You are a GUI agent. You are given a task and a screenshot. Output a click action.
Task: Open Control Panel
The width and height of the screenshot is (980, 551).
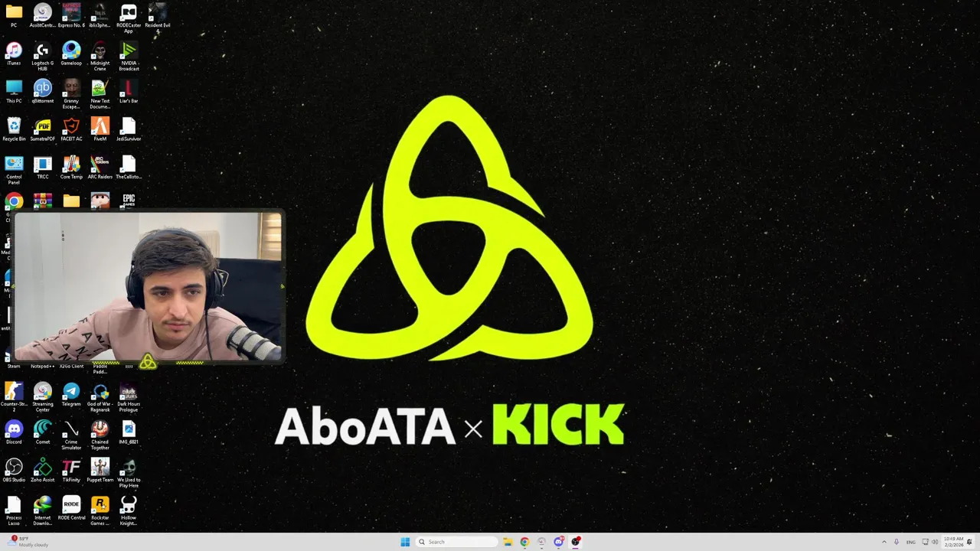[x=14, y=171]
